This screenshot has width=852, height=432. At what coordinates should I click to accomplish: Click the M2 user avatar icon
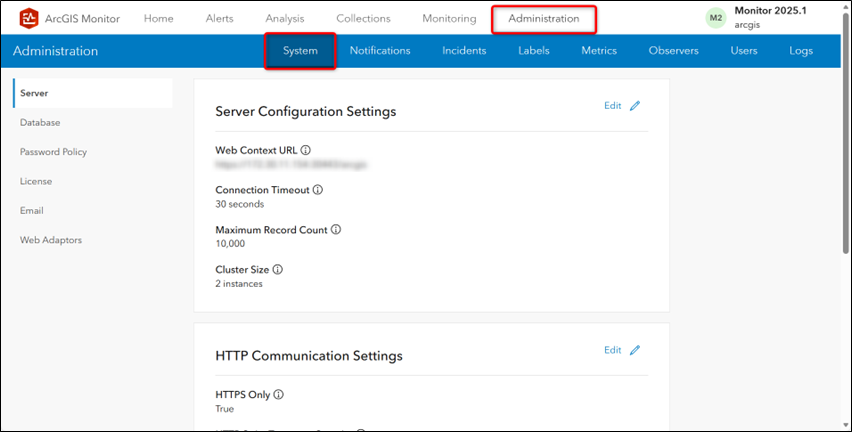click(715, 18)
